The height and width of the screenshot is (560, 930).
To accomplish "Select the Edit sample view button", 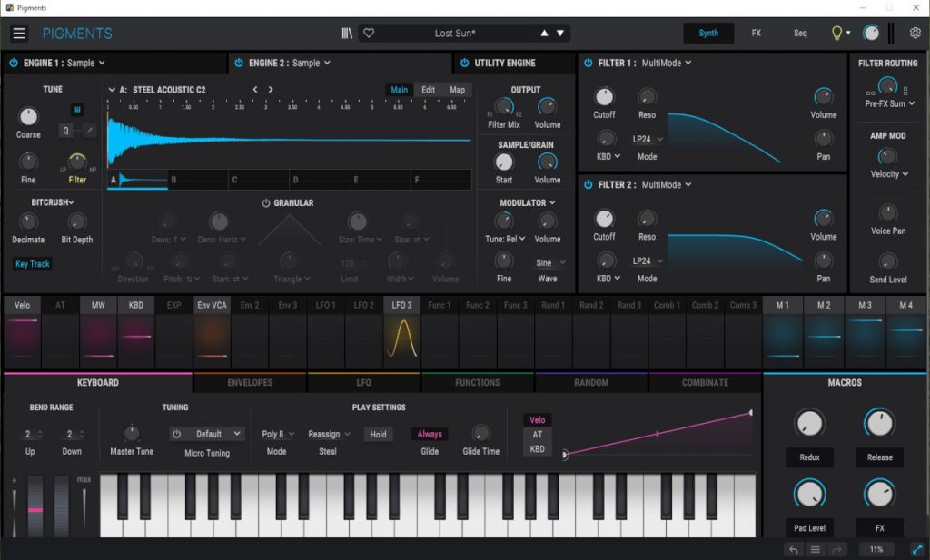I will [429, 90].
